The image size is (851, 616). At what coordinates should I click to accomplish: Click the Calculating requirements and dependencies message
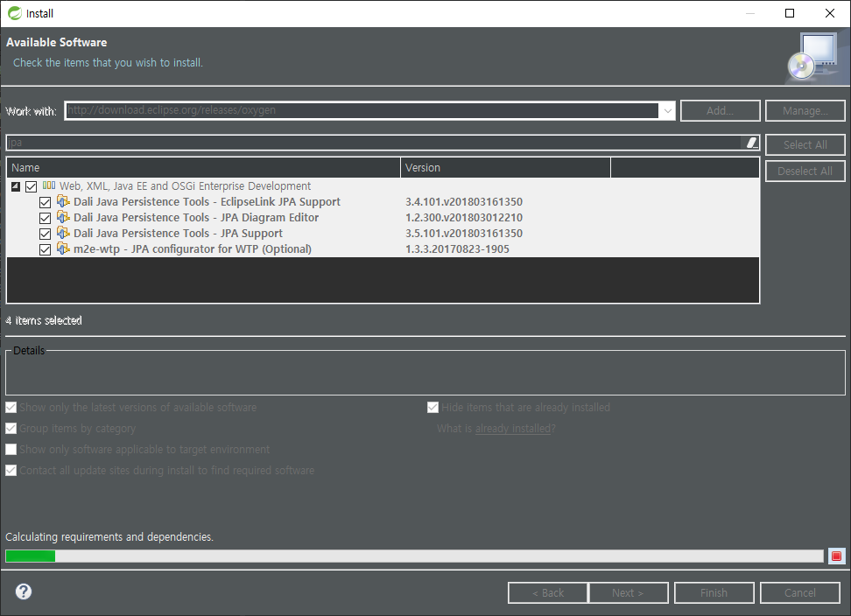click(x=109, y=537)
